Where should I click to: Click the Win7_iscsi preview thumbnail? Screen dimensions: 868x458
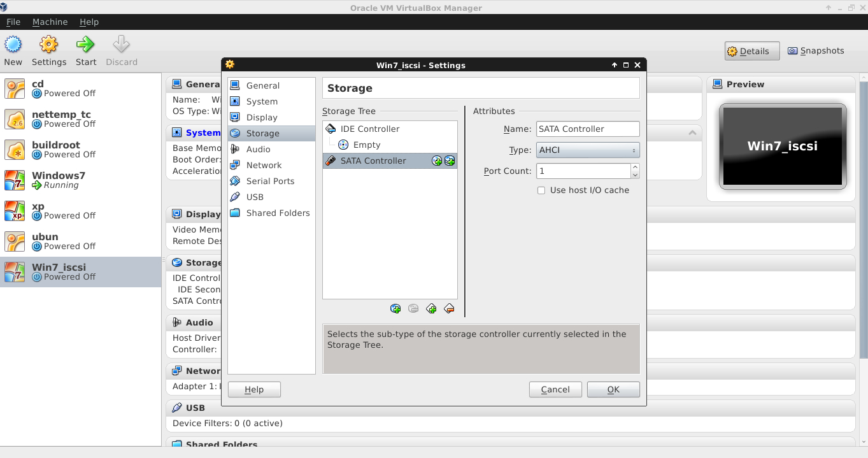point(783,147)
